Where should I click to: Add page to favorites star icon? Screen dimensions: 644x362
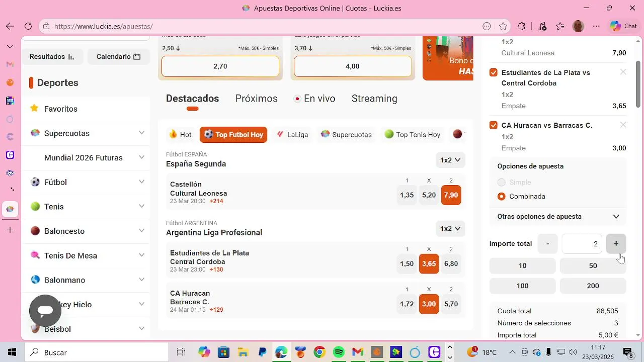click(x=503, y=26)
